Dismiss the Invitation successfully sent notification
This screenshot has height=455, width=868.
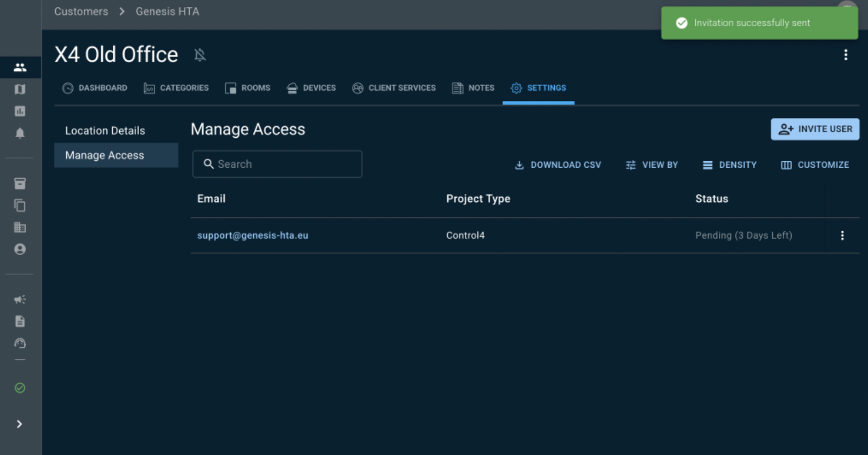click(759, 23)
